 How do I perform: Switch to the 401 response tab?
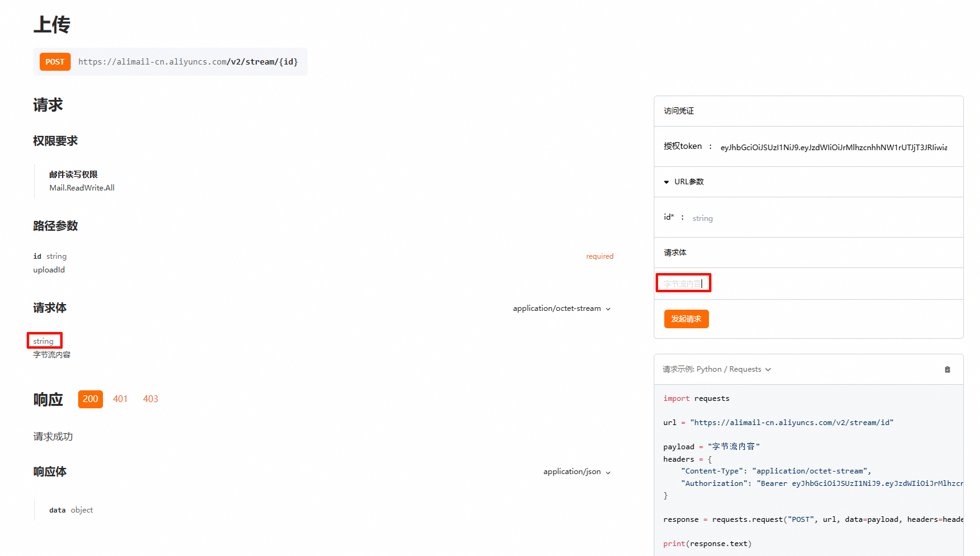point(120,399)
